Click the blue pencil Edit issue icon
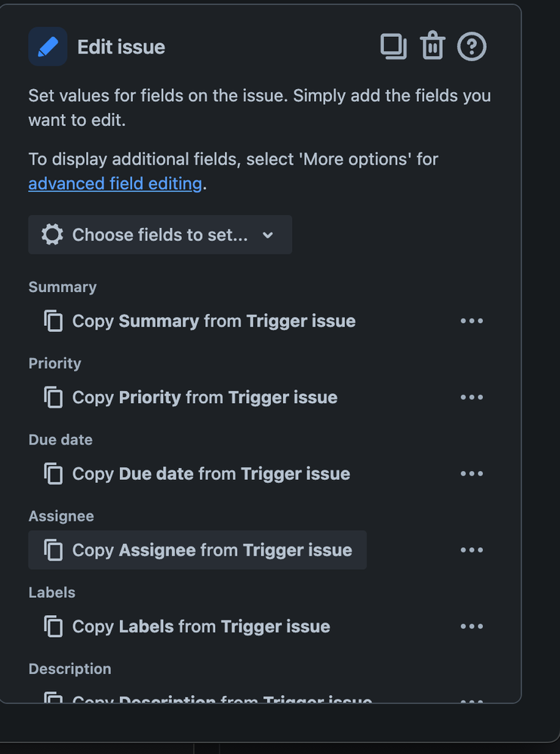The height and width of the screenshot is (754, 560). coord(48,47)
